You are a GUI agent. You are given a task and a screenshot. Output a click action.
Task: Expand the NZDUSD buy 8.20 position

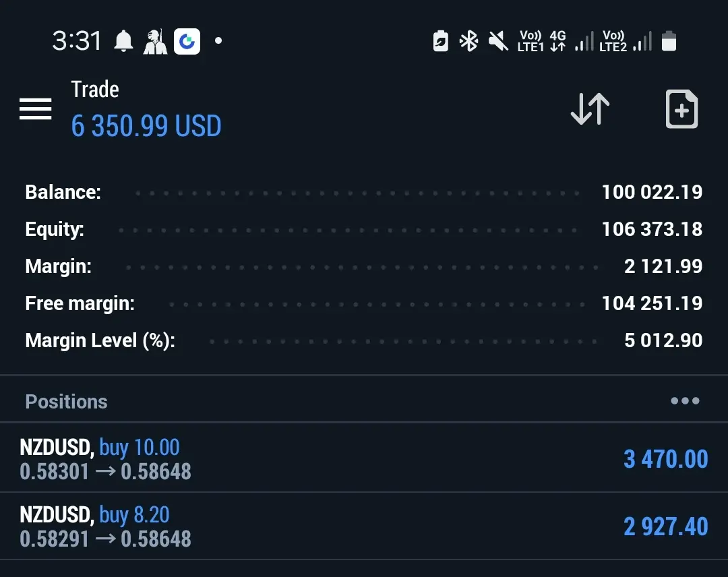pos(364,526)
